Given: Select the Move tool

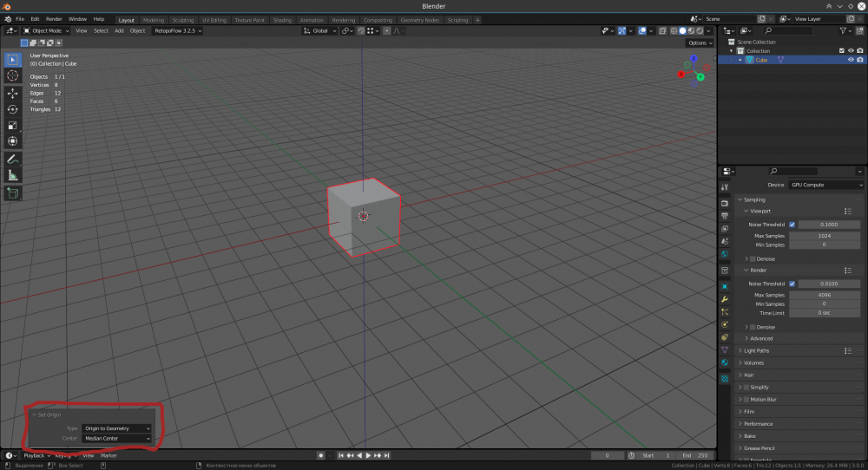Looking at the screenshot, I should [x=13, y=93].
